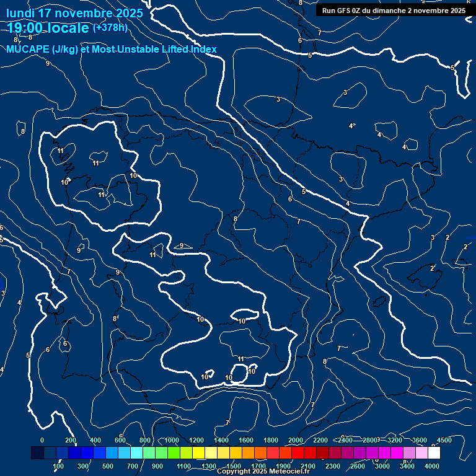Click the white swatch between 4000 and 4500

tap(434, 452)
